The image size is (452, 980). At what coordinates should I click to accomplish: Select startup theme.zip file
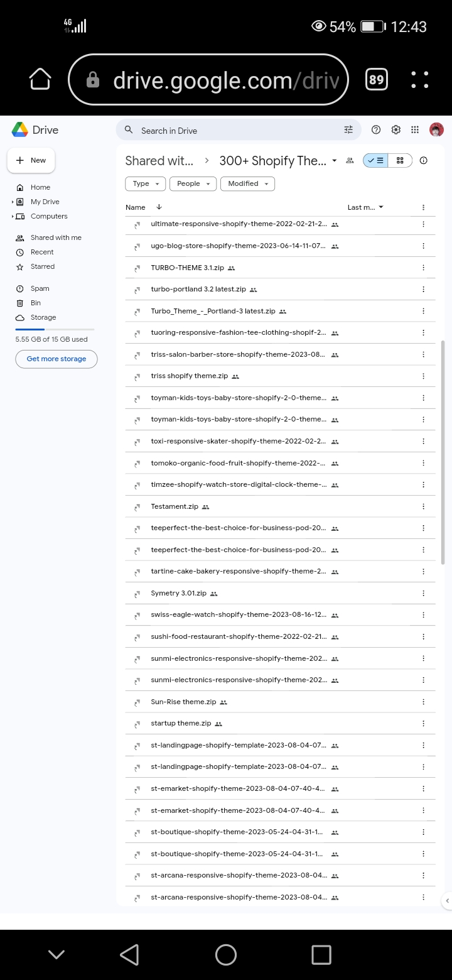(280, 724)
